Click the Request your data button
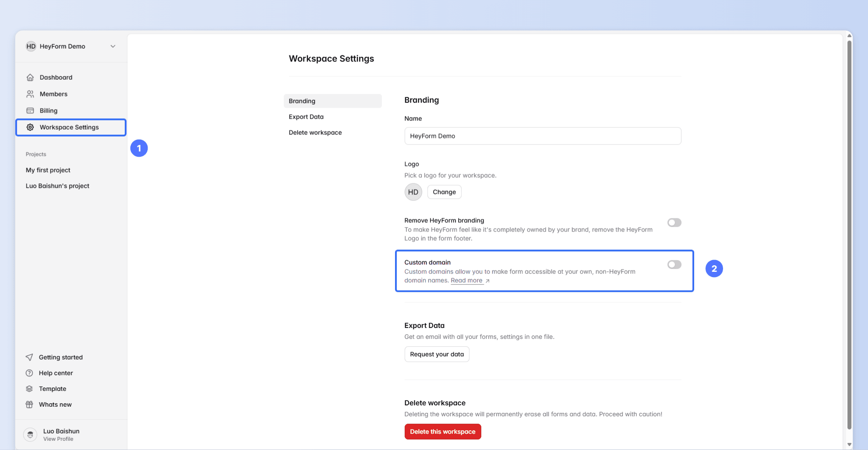This screenshot has width=868, height=450. click(437, 354)
